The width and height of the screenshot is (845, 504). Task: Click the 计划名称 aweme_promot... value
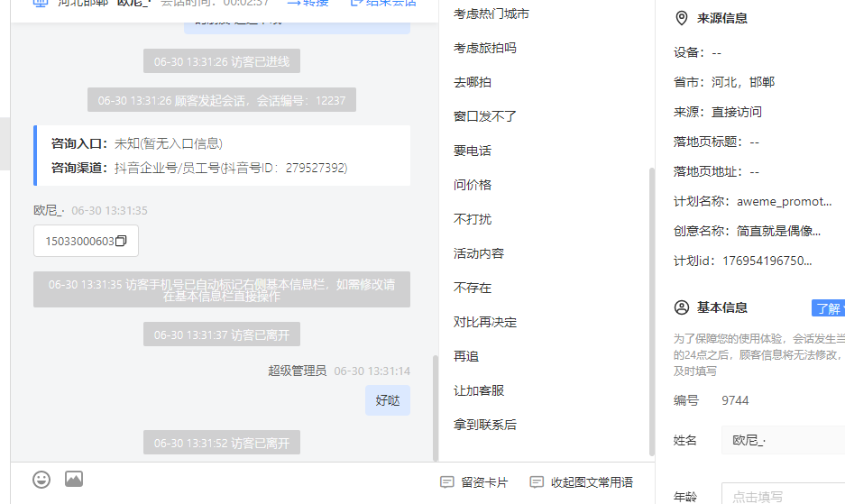click(x=784, y=202)
